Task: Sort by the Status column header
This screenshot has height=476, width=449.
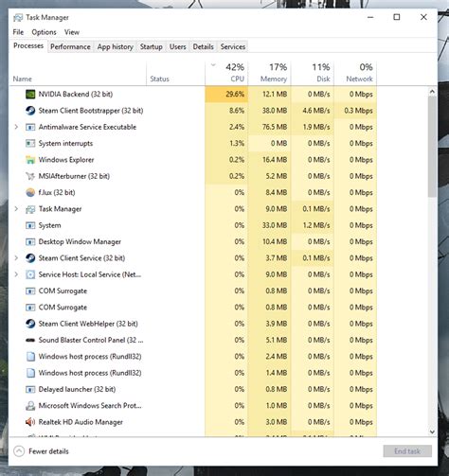Action: [x=175, y=73]
